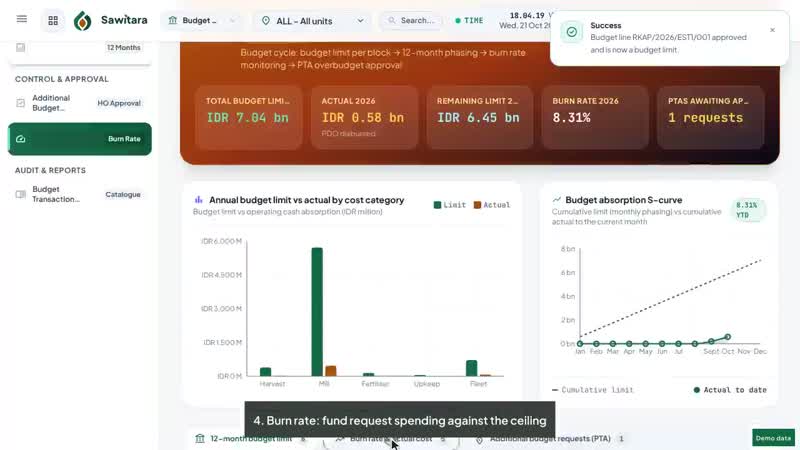
Task: Click the Limit legend color swatch
Action: [437, 205]
